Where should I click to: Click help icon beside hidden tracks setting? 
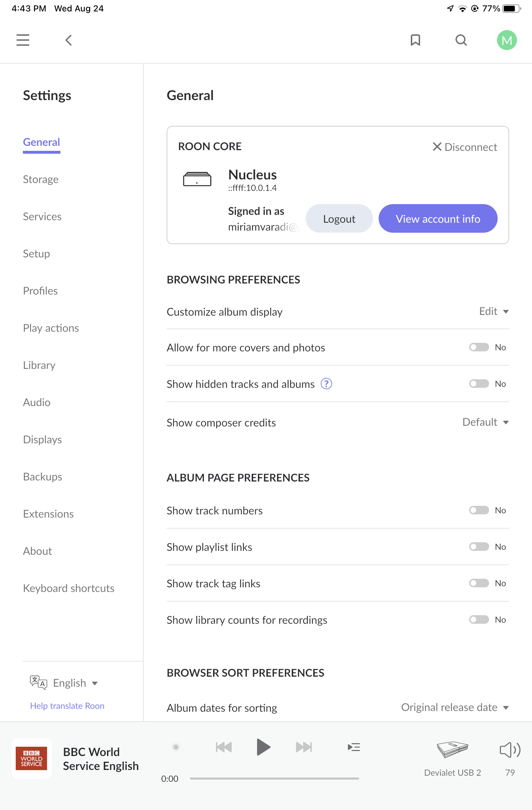[x=326, y=384]
